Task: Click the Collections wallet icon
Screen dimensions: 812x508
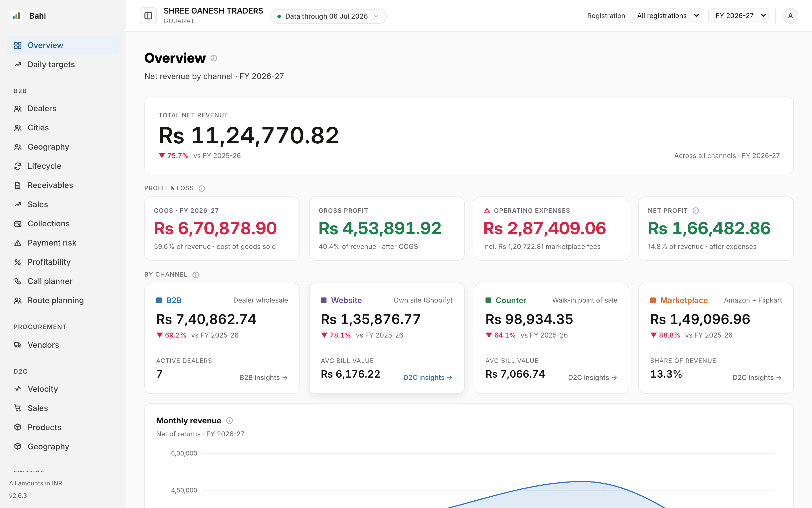Action: point(18,224)
